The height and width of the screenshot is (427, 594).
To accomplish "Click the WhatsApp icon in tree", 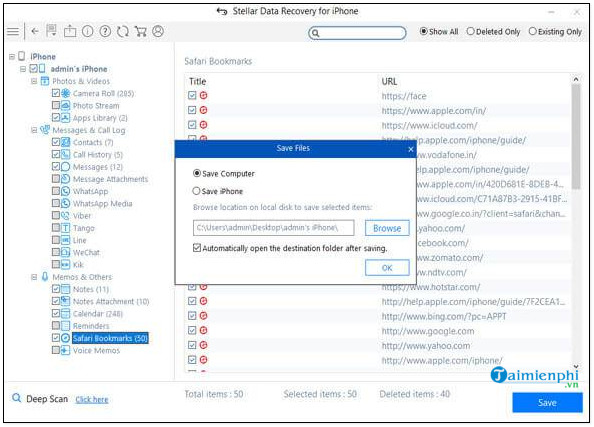I will (66, 191).
